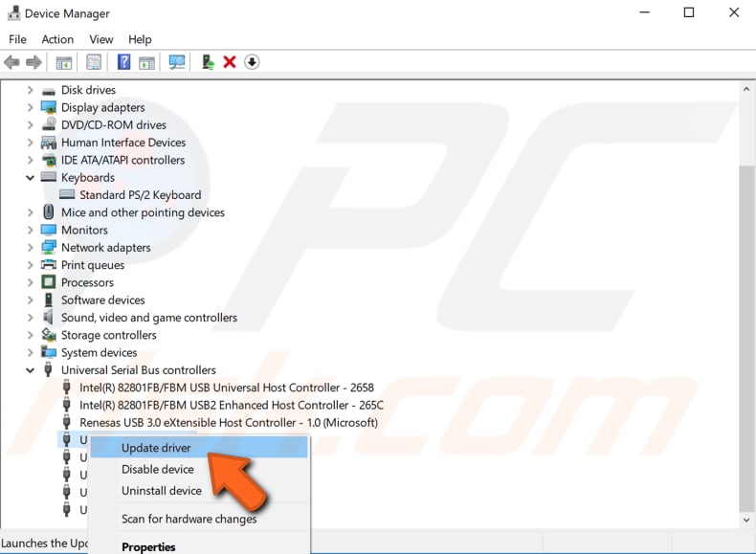The height and width of the screenshot is (554, 756).
Task: Choose Disable device from context menu
Action: 199,469
